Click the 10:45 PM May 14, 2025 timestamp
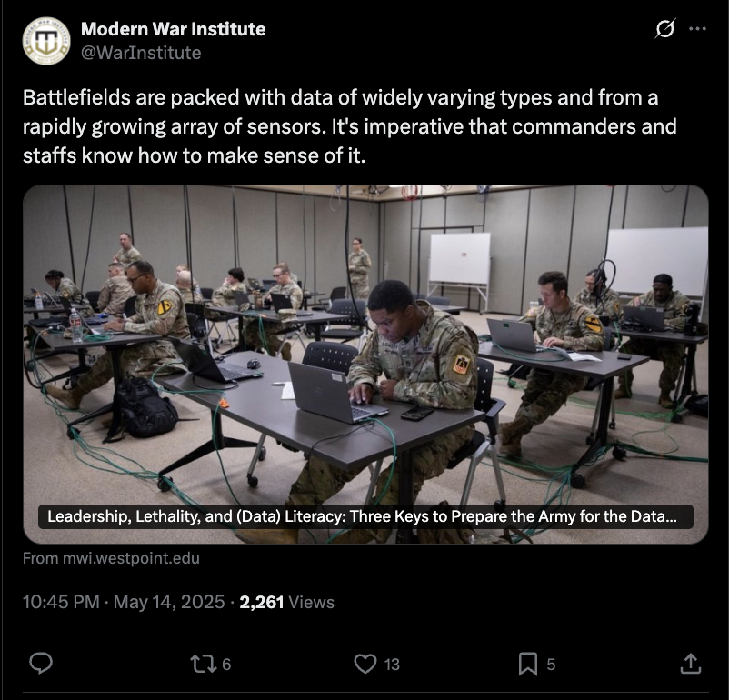729x700 pixels. 124,602
